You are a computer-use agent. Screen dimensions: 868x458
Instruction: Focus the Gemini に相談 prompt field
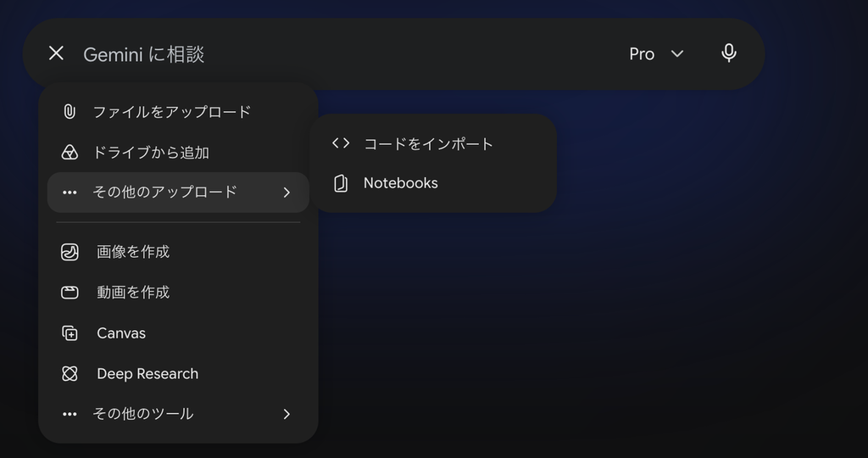pos(348,54)
